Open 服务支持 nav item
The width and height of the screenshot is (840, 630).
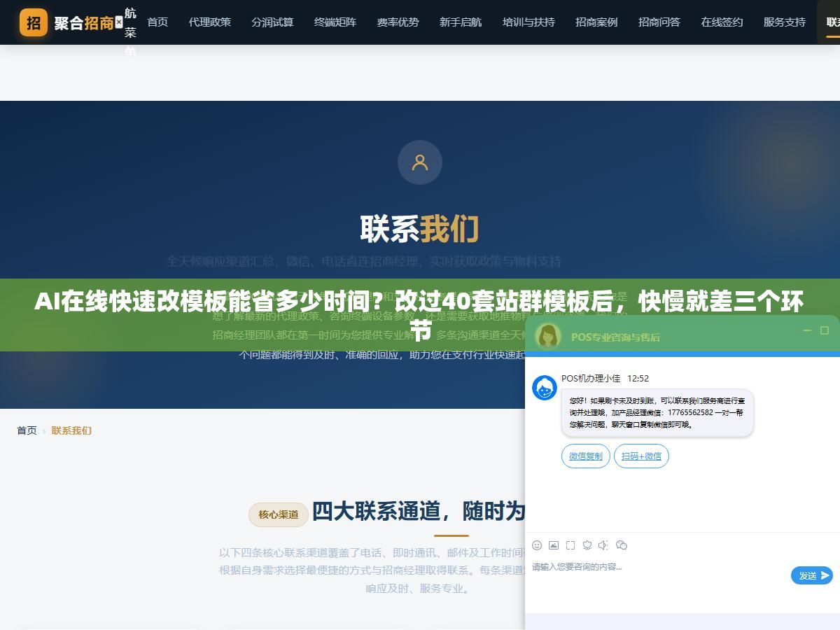click(785, 22)
